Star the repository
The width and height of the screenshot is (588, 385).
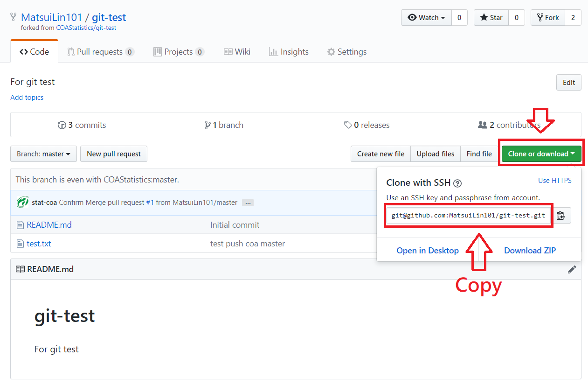coord(491,18)
